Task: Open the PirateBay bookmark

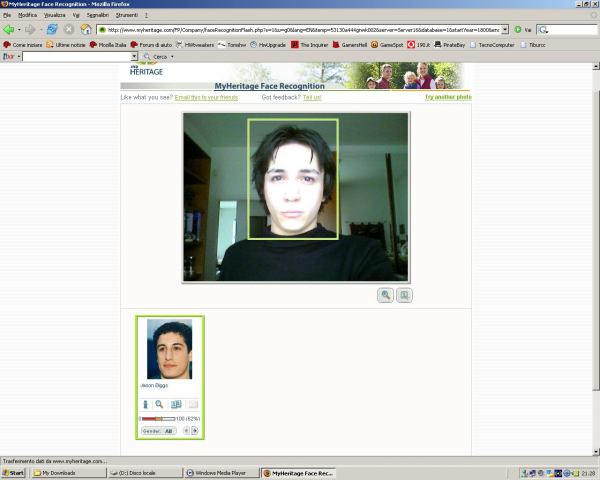Action: tap(450, 45)
